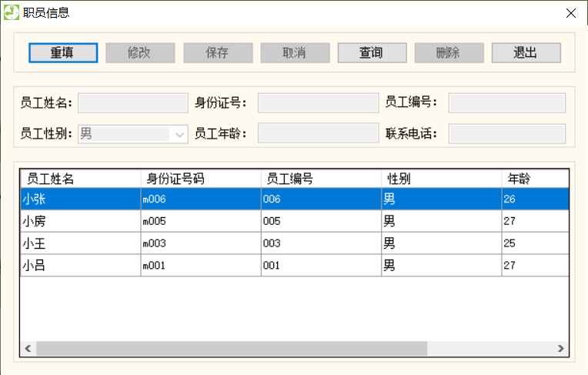Click the 修改 button
Image resolution: width=588 pixels, height=375 pixels.
[x=140, y=52]
